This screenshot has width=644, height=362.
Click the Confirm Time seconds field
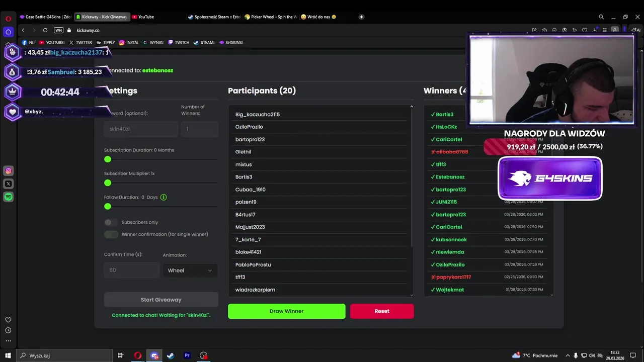[132, 270]
